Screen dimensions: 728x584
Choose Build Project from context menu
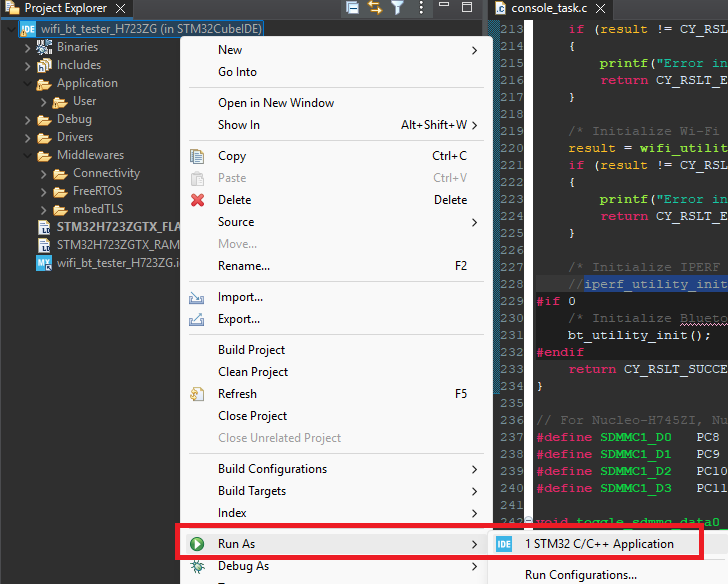pos(251,350)
